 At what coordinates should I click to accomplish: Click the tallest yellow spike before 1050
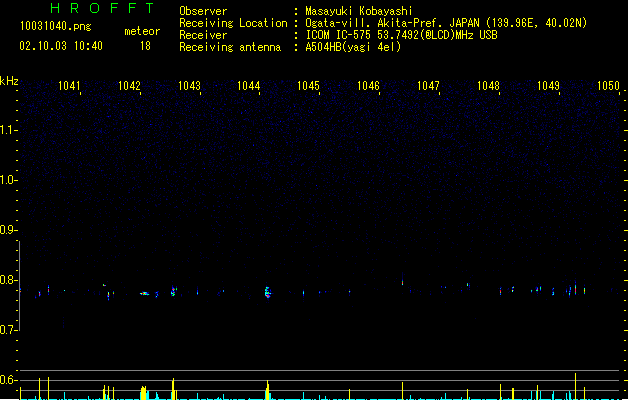click(575, 386)
